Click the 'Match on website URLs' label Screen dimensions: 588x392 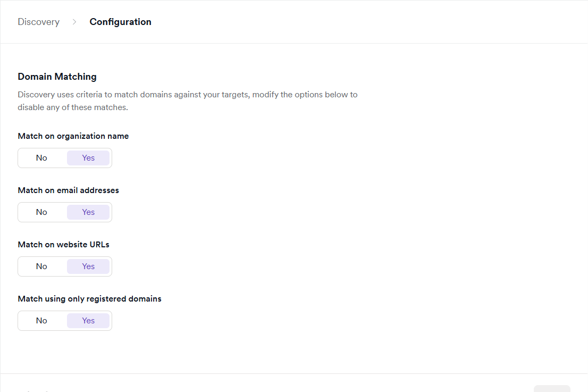63,245
